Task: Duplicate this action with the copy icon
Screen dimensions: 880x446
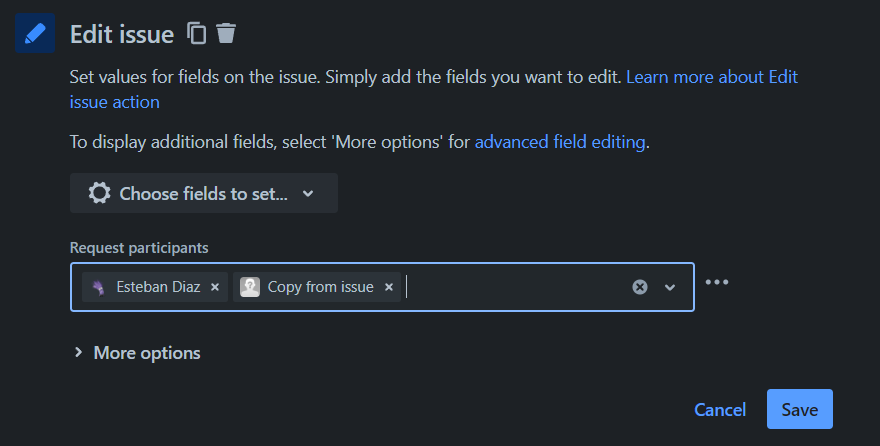Action: [x=196, y=33]
